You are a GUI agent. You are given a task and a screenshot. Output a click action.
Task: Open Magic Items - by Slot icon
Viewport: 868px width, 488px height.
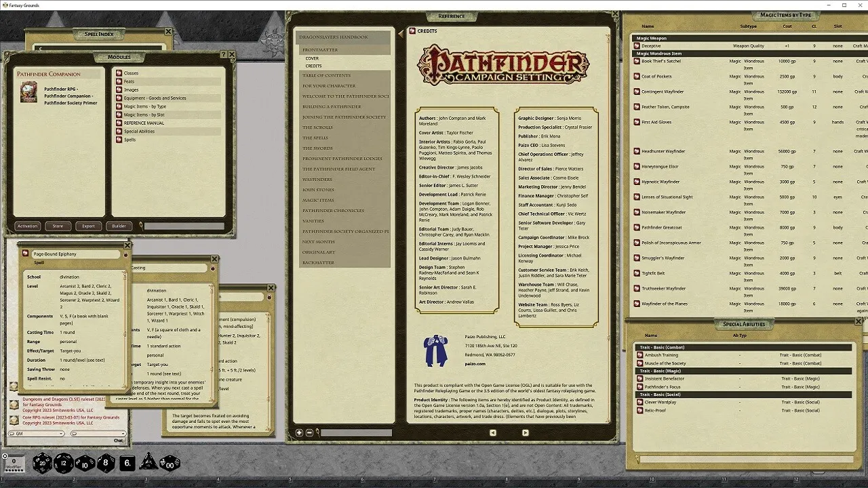pyautogui.click(x=119, y=115)
